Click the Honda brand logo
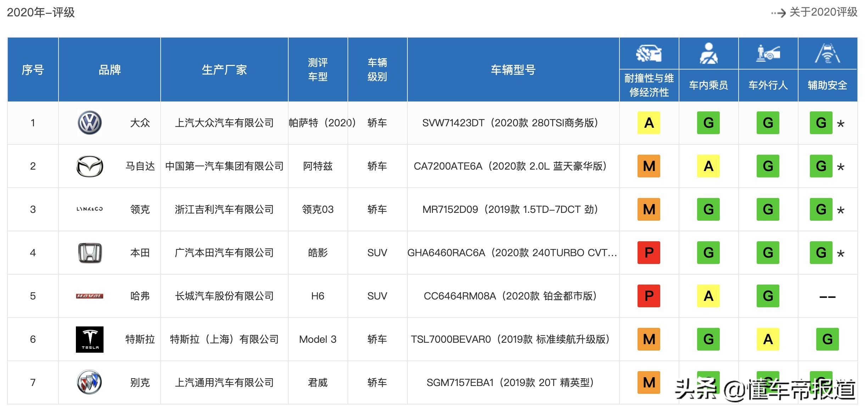 coord(90,253)
